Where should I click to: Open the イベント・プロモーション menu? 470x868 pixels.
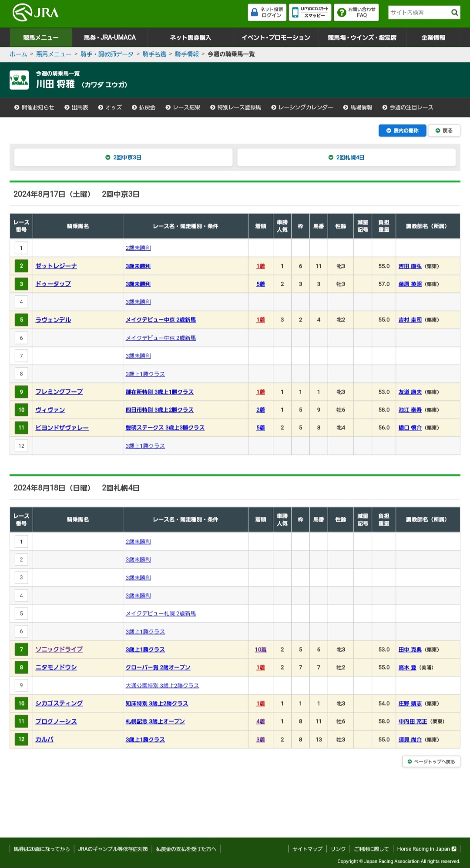[x=276, y=37]
